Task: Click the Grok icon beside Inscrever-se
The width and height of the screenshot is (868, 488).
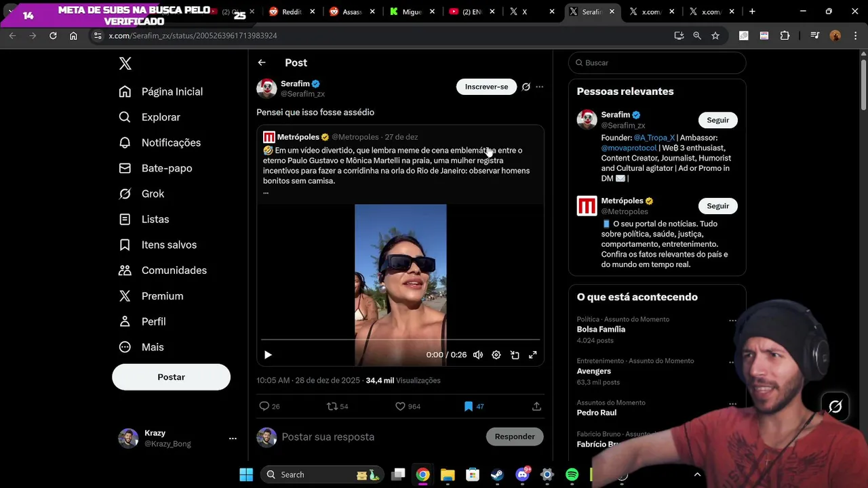Action: click(526, 87)
